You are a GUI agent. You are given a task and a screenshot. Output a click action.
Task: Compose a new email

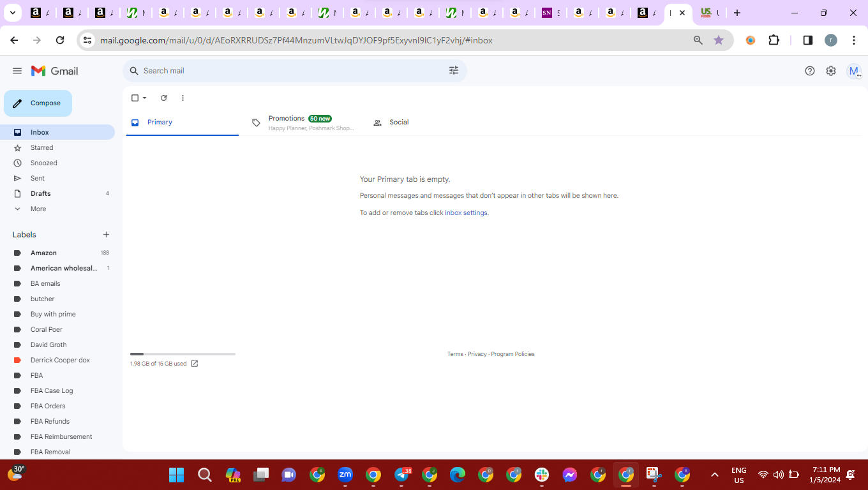pos(38,103)
